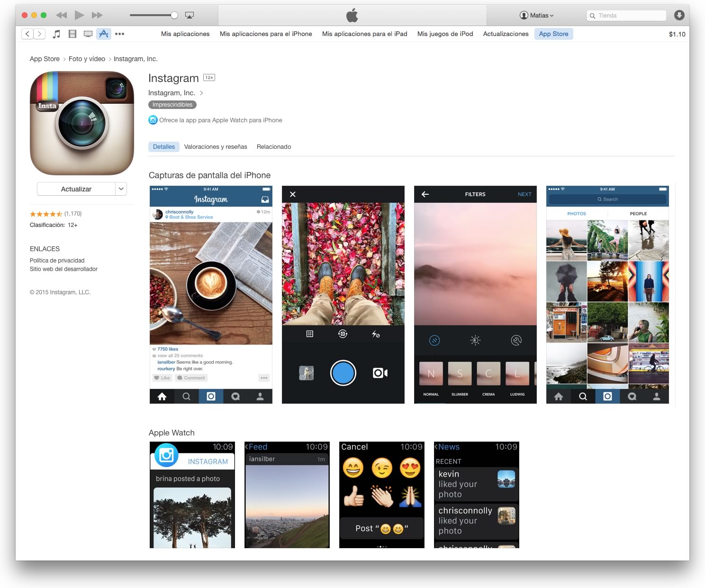Screen dimensions: 705x588
Task: Select the App Store tab
Action: pos(553,34)
